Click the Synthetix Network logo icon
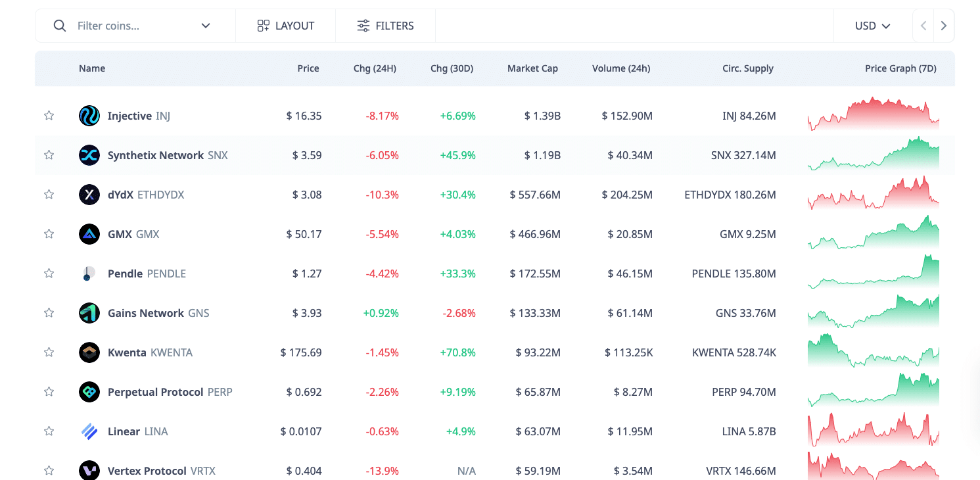This screenshot has height=480, width=980. pos(89,155)
